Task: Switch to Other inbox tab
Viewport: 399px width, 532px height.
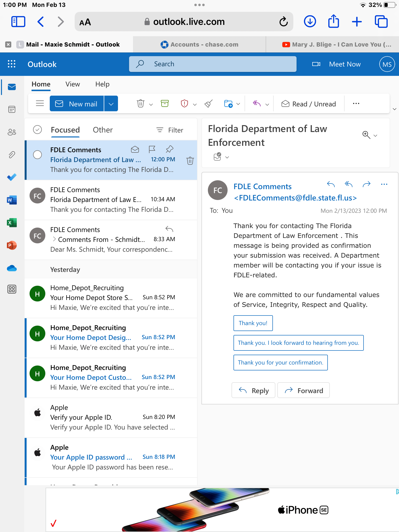Action: pyautogui.click(x=103, y=130)
